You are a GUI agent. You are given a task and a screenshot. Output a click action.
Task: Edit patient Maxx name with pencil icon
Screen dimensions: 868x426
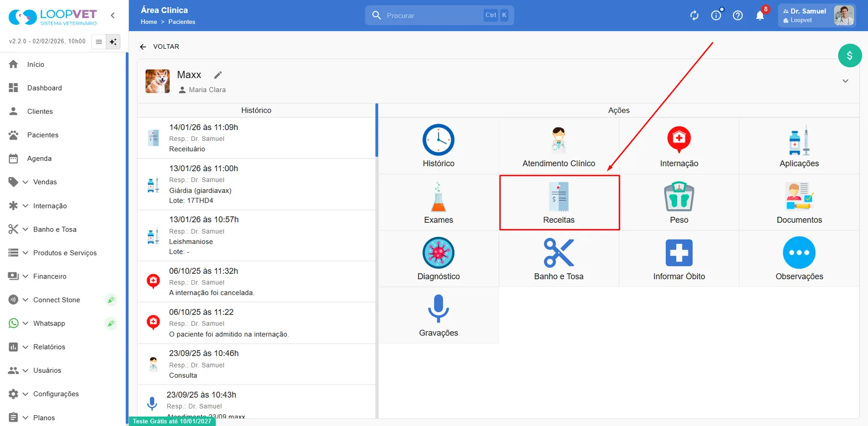click(218, 75)
